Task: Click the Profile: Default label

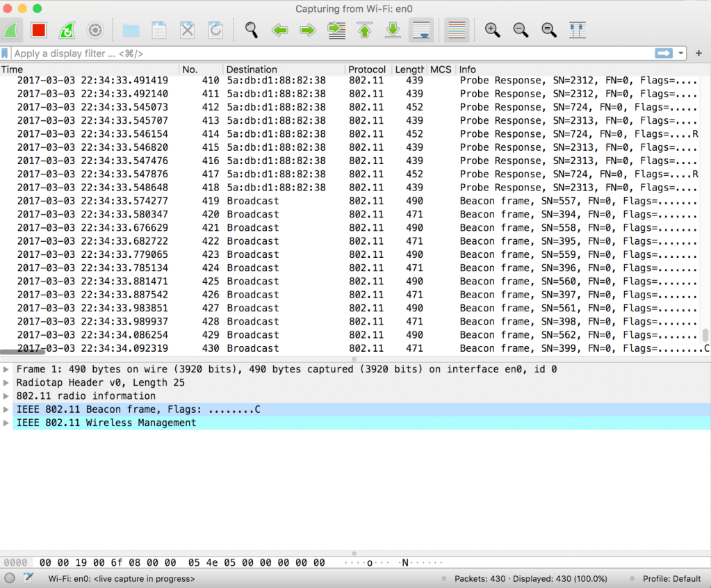Action: tap(671, 579)
